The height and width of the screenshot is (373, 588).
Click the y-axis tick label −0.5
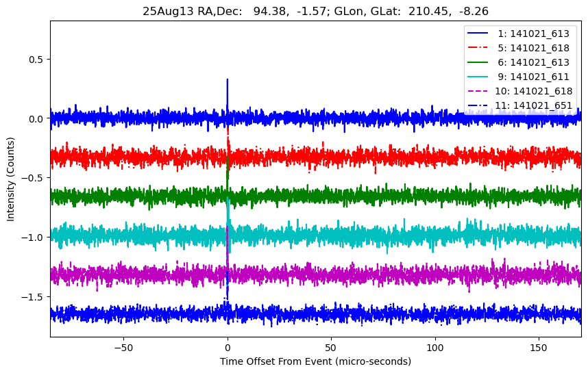click(33, 178)
